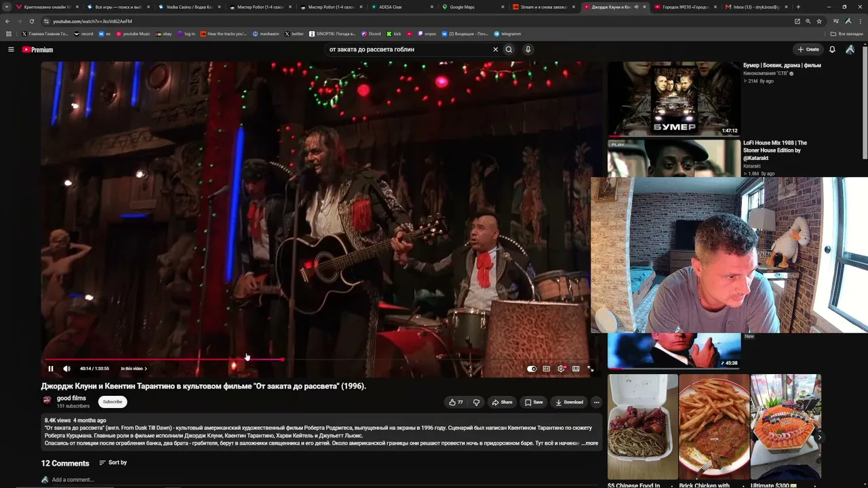The image size is (868, 488).
Task: Expand the description with ...more
Action: (589, 443)
